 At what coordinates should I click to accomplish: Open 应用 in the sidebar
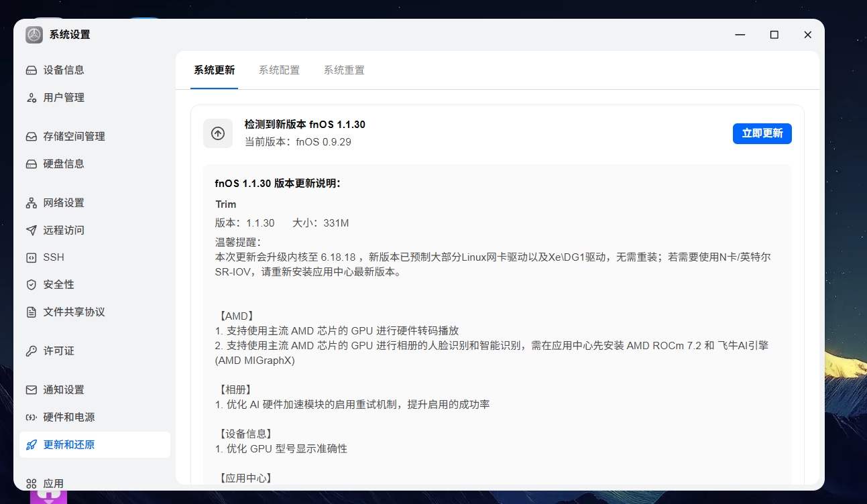pyautogui.click(x=95, y=483)
